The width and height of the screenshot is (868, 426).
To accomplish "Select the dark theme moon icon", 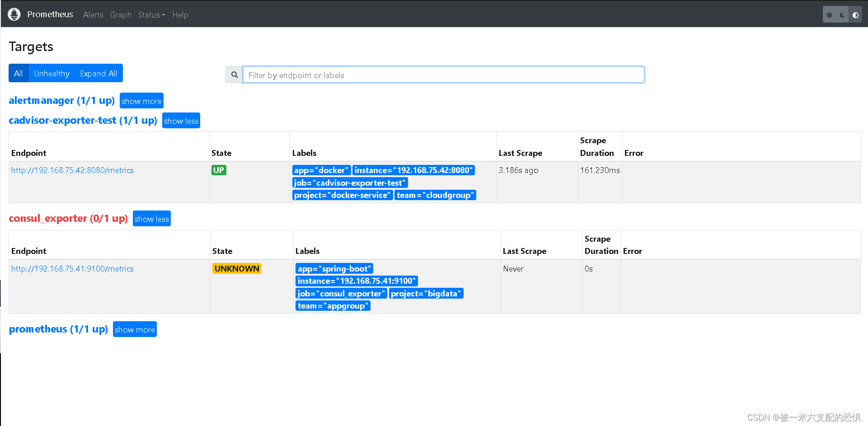I will (842, 15).
